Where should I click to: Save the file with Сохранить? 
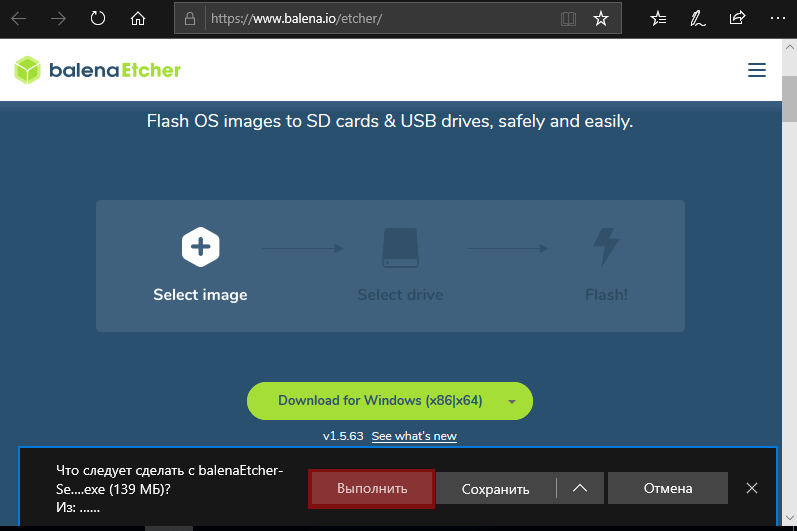[496, 489]
